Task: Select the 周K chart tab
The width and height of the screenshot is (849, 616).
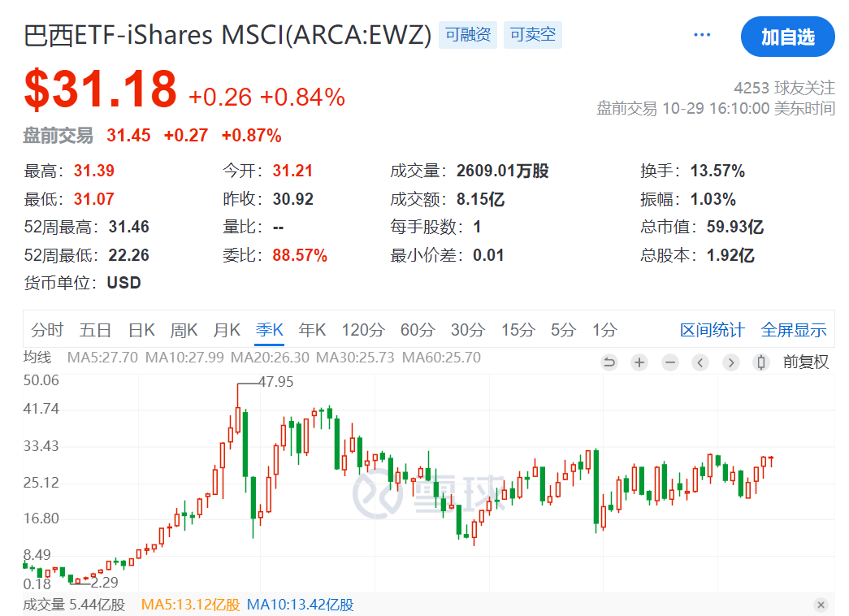Action: point(184,330)
